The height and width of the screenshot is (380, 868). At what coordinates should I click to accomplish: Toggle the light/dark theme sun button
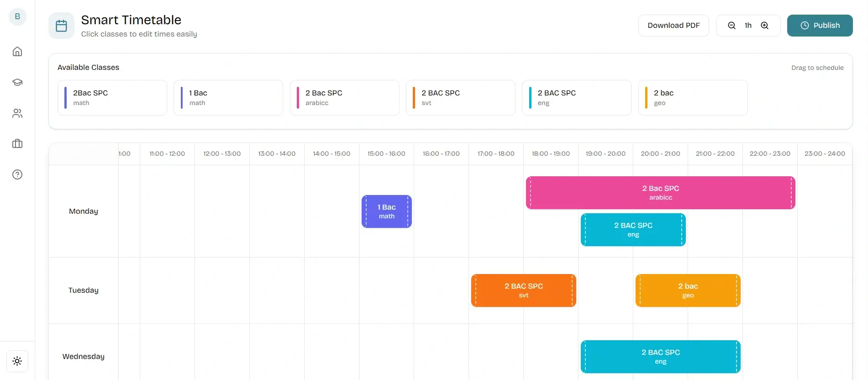[17, 361]
